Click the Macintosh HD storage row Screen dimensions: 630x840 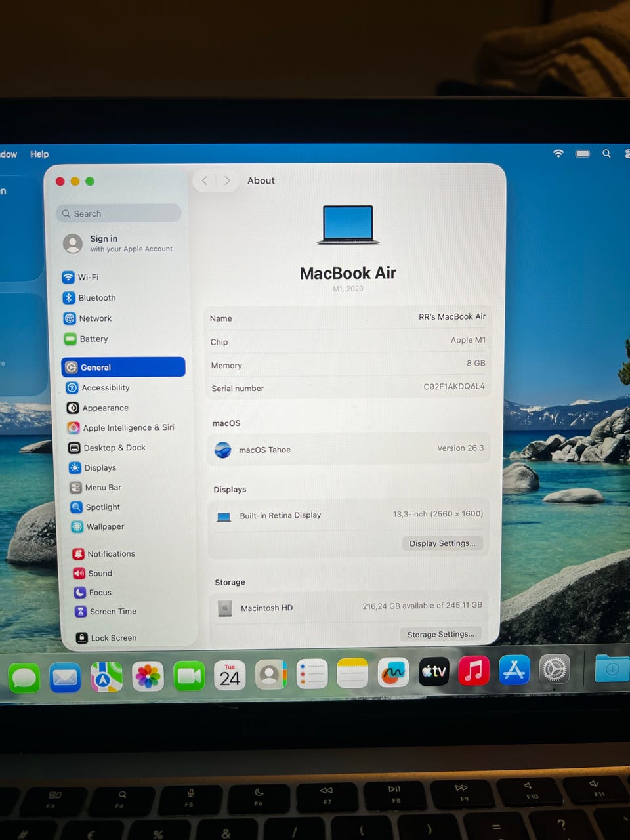click(349, 607)
